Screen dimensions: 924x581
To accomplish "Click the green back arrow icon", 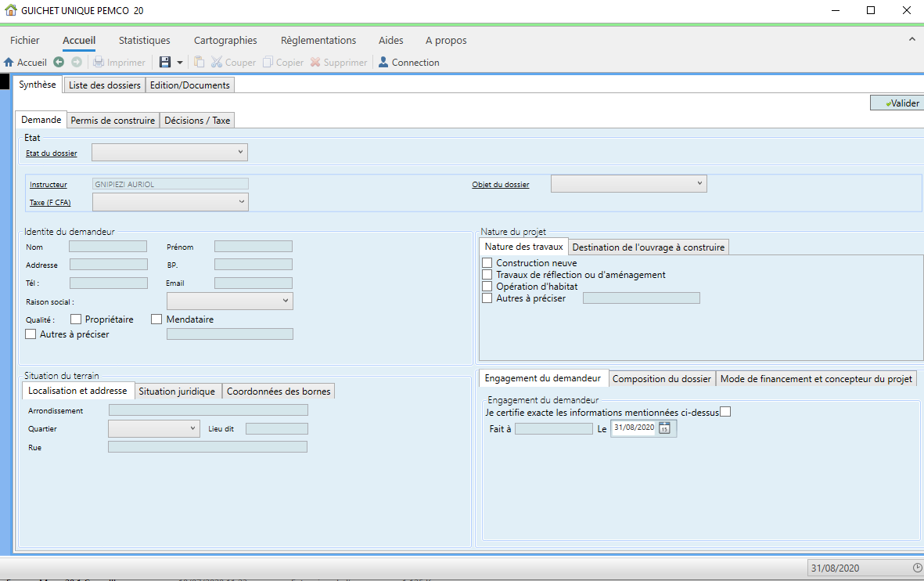I will click(x=59, y=62).
